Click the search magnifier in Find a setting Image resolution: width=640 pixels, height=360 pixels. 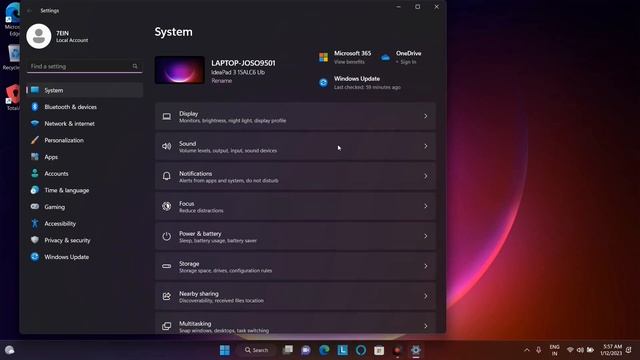[135, 66]
